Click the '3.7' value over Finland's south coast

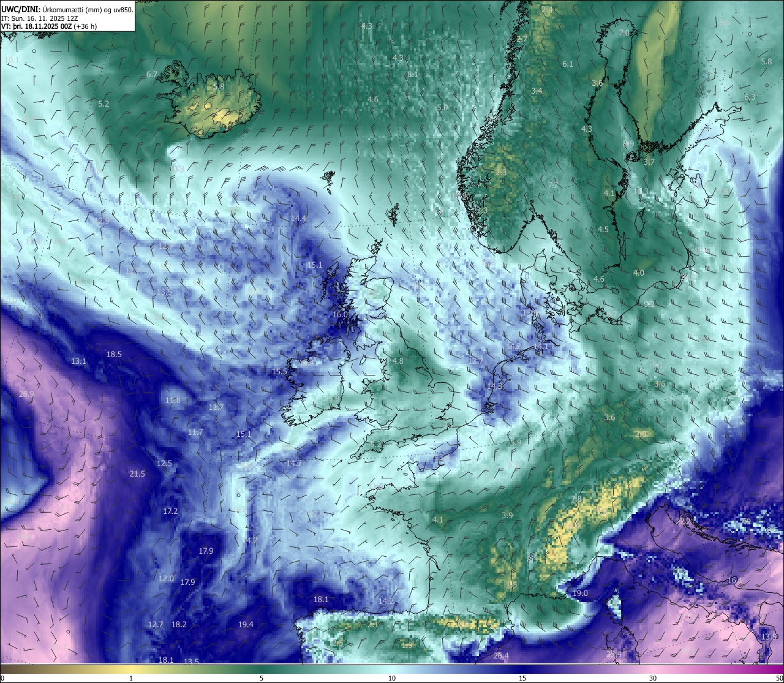[x=649, y=162]
